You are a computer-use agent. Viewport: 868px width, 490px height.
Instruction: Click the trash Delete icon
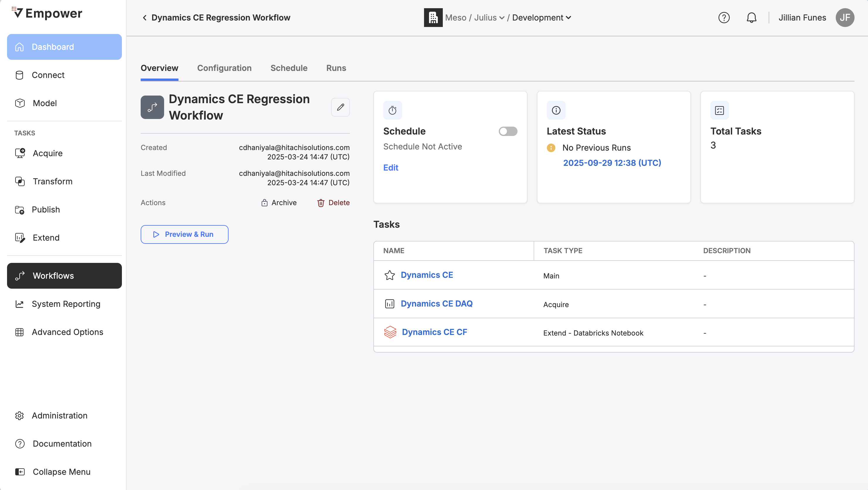tap(321, 203)
